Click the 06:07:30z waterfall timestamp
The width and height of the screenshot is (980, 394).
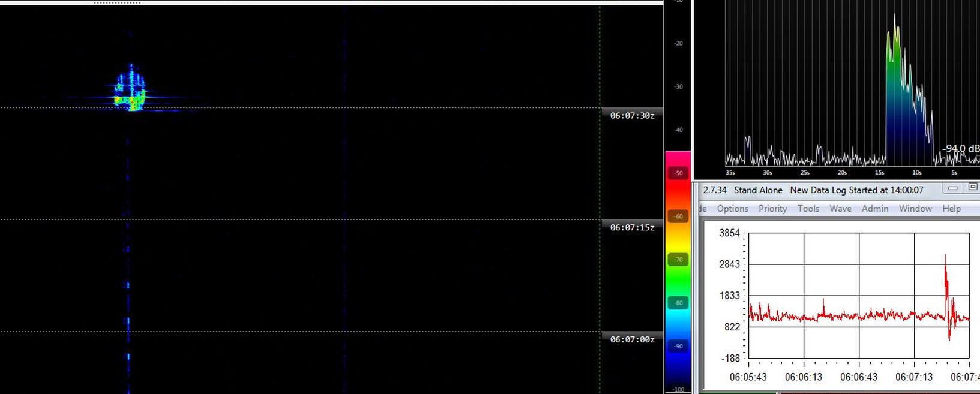click(632, 116)
